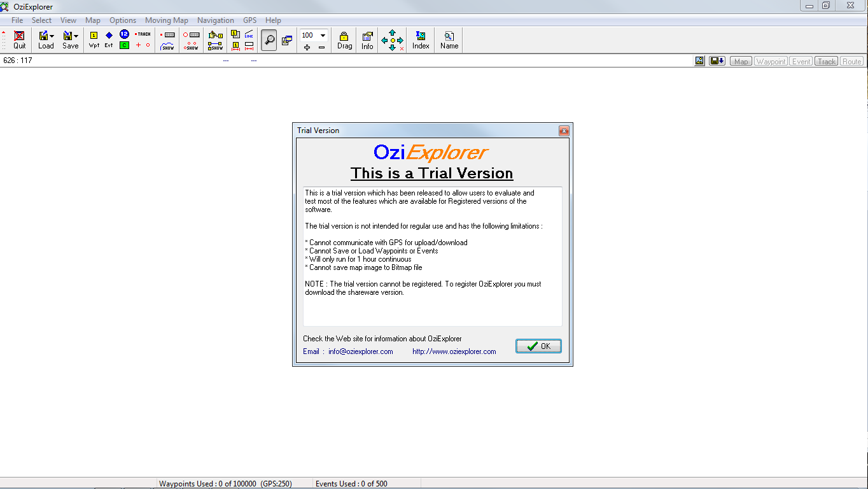Open the GPS menu
The height and width of the screenshot is (489, 868).
[x=249, y=20]
